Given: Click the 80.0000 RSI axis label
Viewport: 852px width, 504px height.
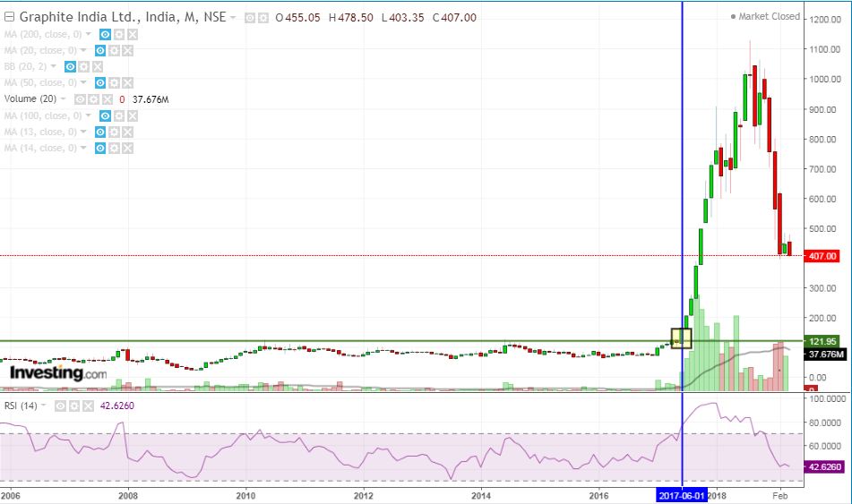Looking at the screenshot, I should coord(827,423).
